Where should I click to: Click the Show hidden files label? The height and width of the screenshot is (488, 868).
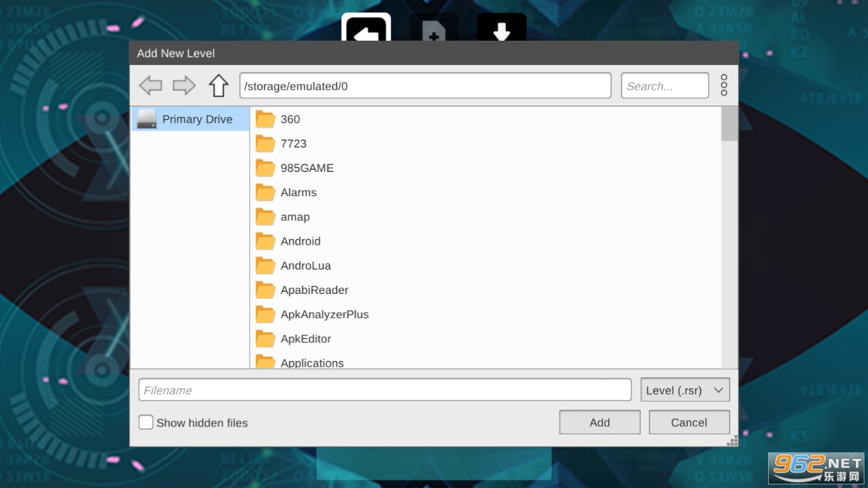coord(202,422)
